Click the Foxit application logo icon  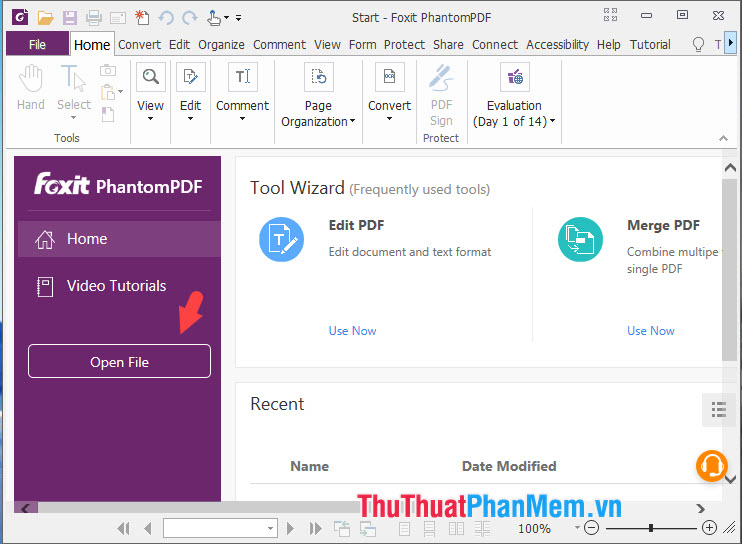(x=20, y=18)
